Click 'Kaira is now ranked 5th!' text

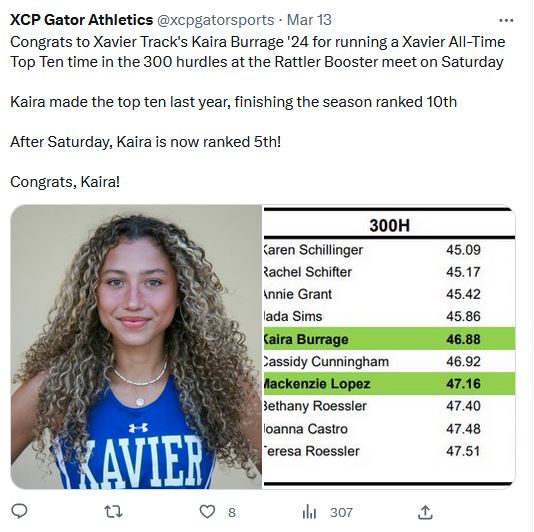click(x=199, y=142)
